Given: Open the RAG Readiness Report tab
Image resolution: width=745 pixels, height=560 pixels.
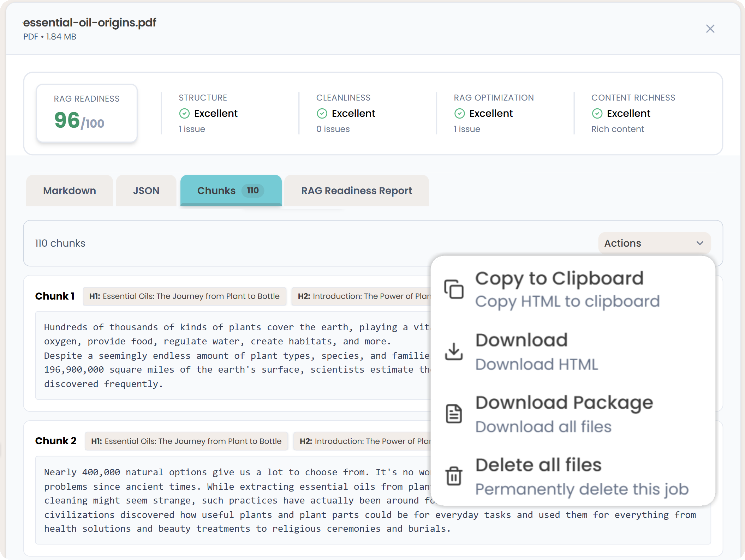Looking at the screenshot, I should pyautogui.click(x=357, y=191).
